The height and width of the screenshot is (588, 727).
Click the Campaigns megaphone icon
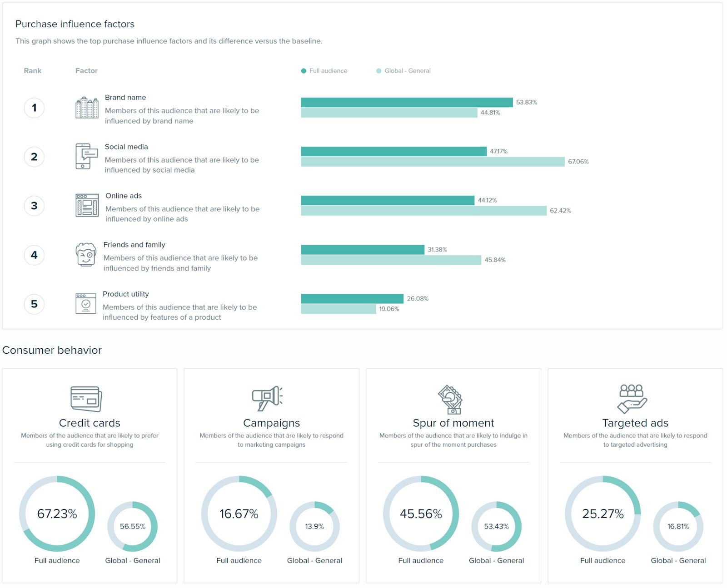point(268,398)
